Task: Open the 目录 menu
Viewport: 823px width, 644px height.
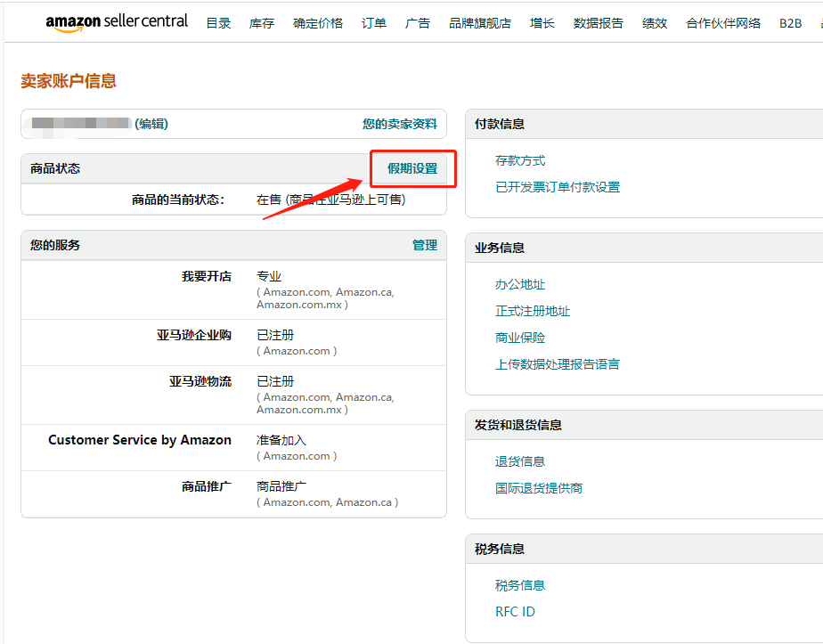Action: 218,23
